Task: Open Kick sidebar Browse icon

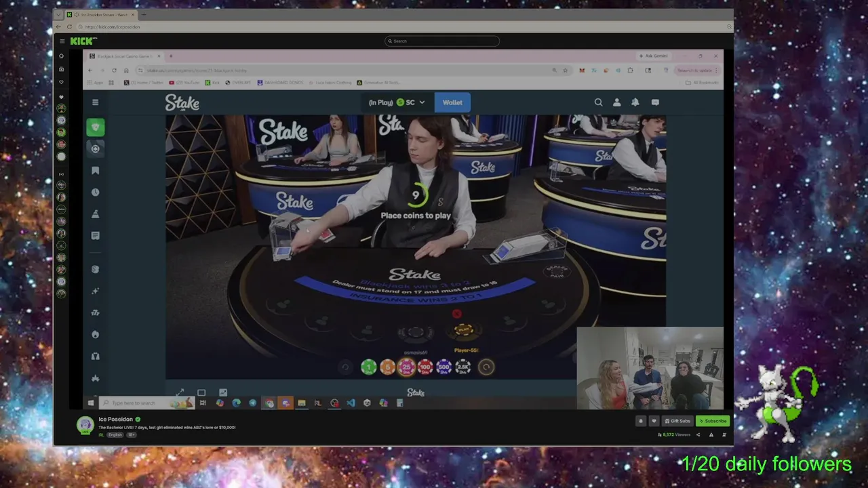Action: pyautogui.click(x=61, y=69)
